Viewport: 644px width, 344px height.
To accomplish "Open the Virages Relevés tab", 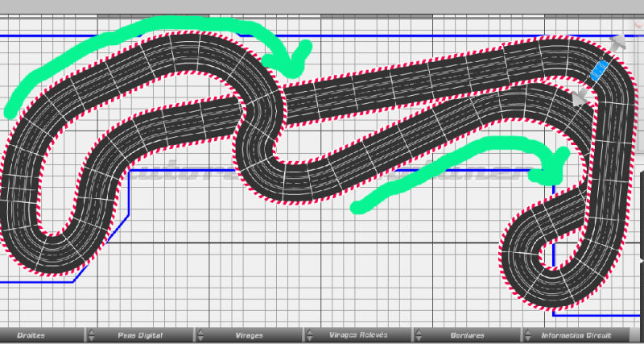I will [x=358, y=335].
